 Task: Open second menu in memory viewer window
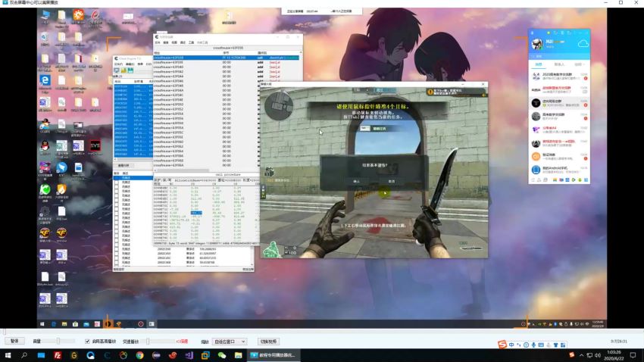click(x=166, y=42)
